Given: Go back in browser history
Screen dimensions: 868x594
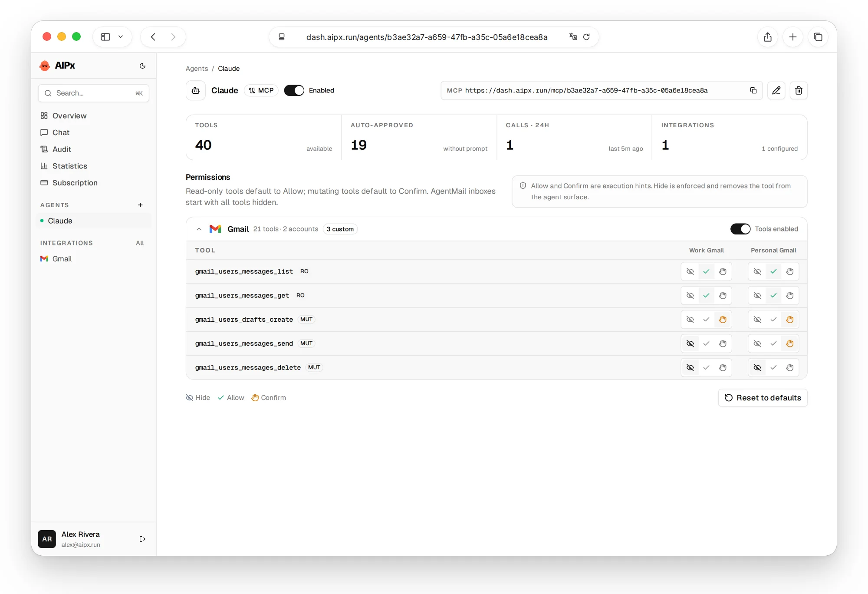Looking at the screenshot, I should pos(153,37).
